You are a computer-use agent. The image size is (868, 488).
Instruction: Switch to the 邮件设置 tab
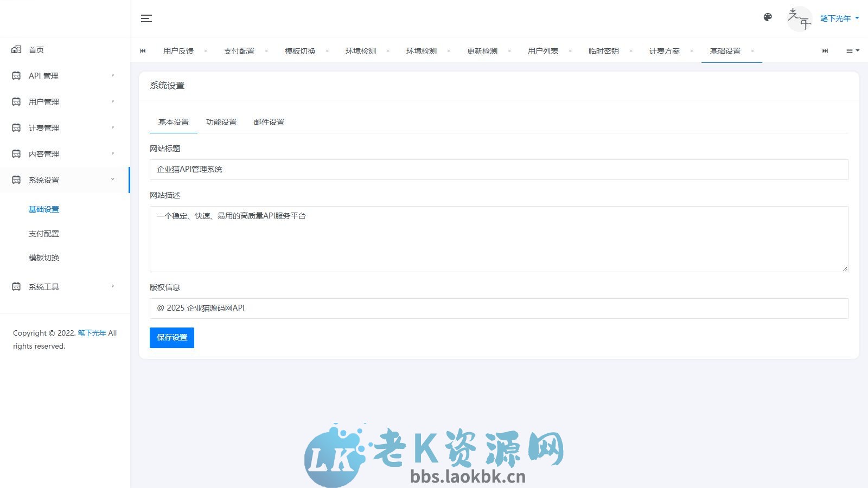click(269, 122)
